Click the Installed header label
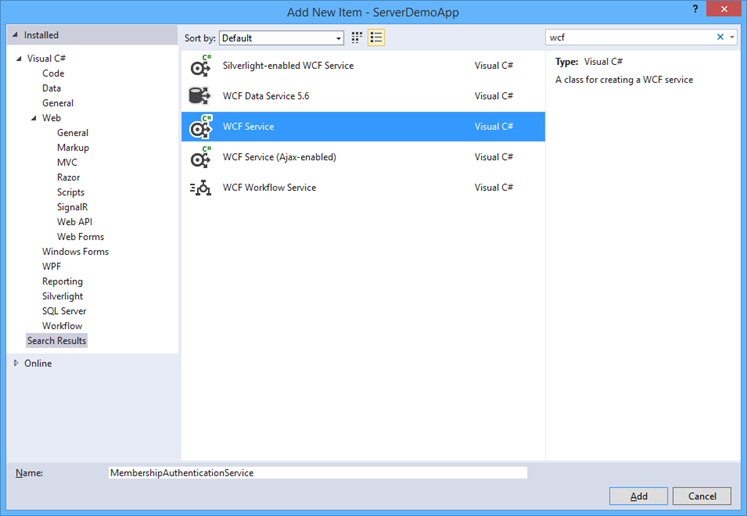The width and height of the screenshot is (747, 516). [41, 35]
